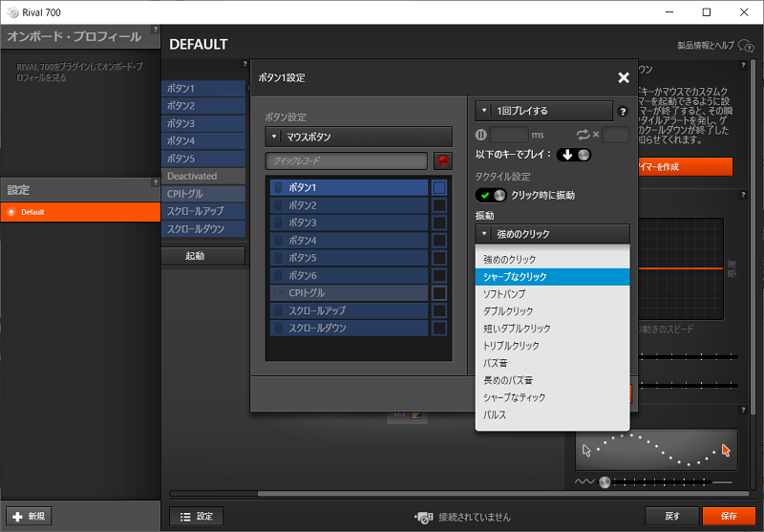764x532 pixels.
Task: Click the SteelSeries logo in title bar
Action: (x=13, y=12)
